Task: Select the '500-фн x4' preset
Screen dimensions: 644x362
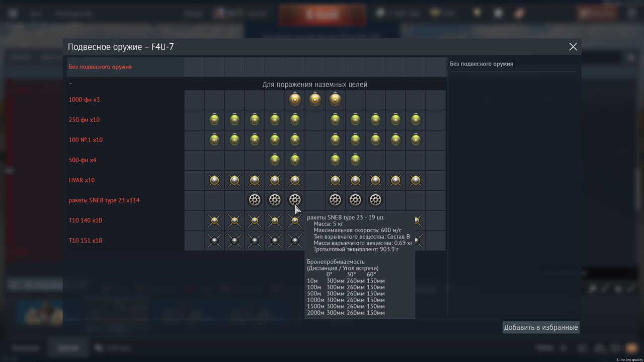Action: tap(83, 160)
